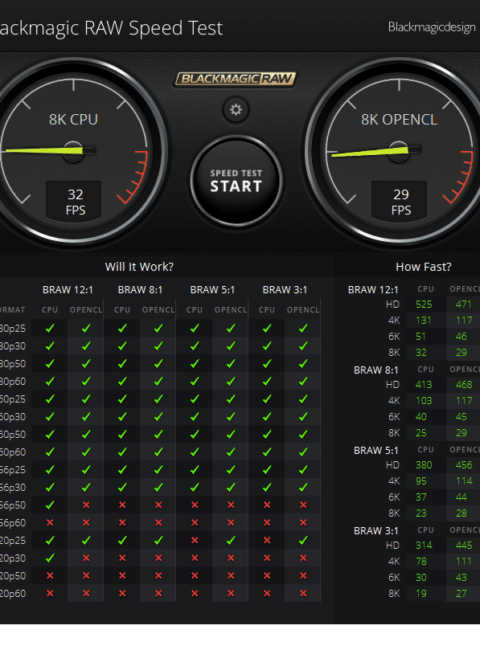This screenshot has width=480, height=650.
Task: Click value 468 for HD BRAW 8:1 OPENCL
Action: 463,385
